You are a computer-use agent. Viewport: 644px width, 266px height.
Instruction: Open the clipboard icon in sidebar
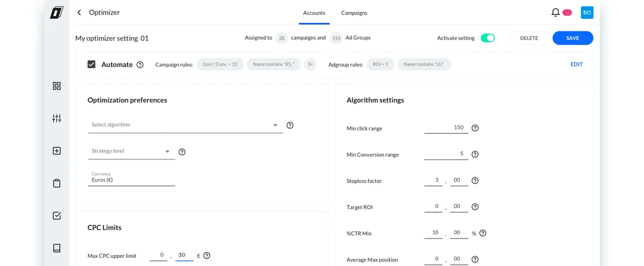tap(57, 183)
